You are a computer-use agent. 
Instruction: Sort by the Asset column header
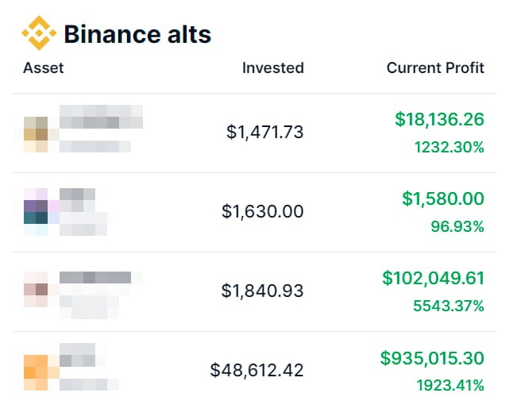[44, 67]
